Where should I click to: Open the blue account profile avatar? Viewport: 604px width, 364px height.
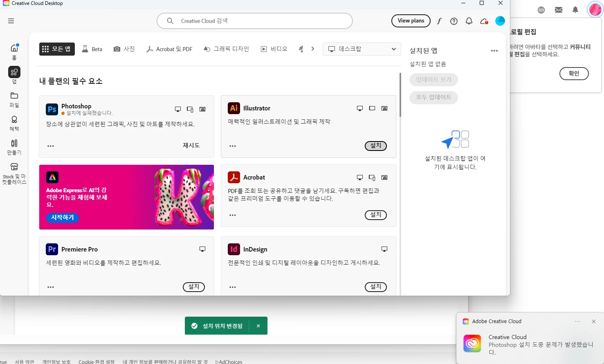click(x=500, y=21)
